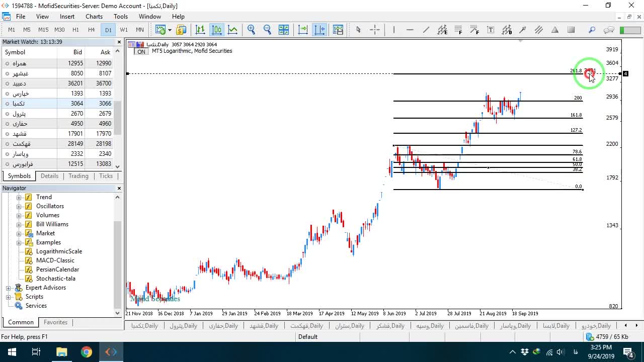Open the Windows Start menu

click(12, 352)
